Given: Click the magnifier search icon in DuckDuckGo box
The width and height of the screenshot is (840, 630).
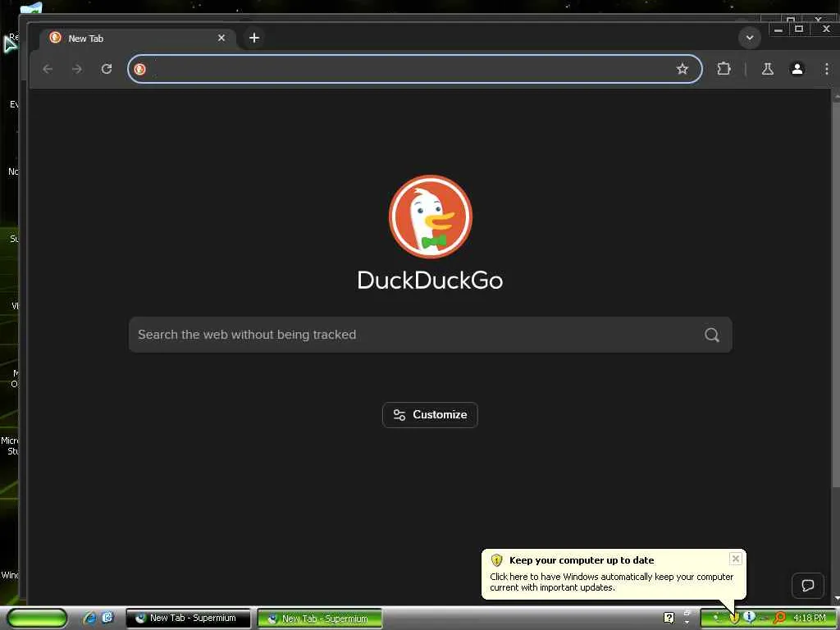Looking at the screenshot, I should (x=712, y=335).
